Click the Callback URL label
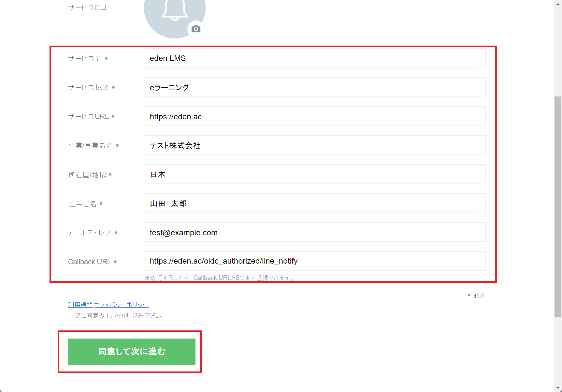Viewport: 562px width, 392px height. coord(90,262)
